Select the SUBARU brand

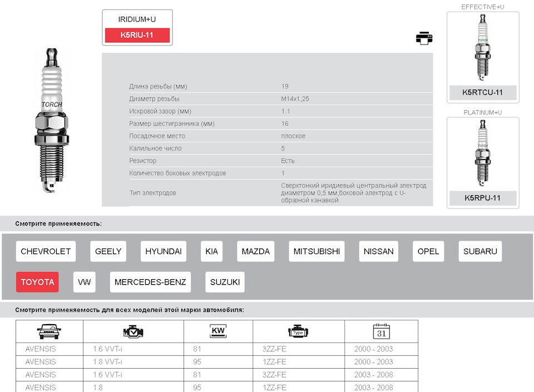480,251
